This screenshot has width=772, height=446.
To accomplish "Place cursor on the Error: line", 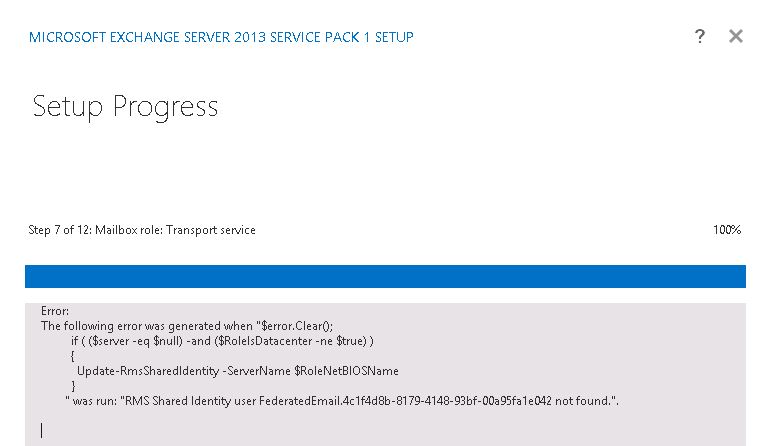I will [x=55, y=311].
